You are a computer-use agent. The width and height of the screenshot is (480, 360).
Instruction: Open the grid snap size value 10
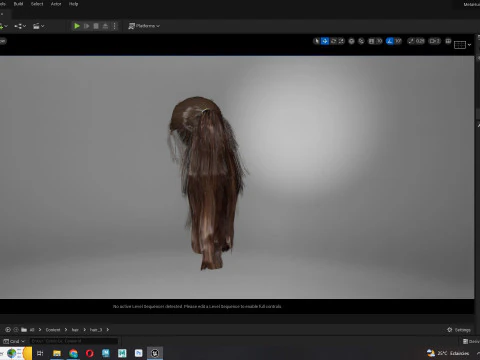click(x=379, y=41)
